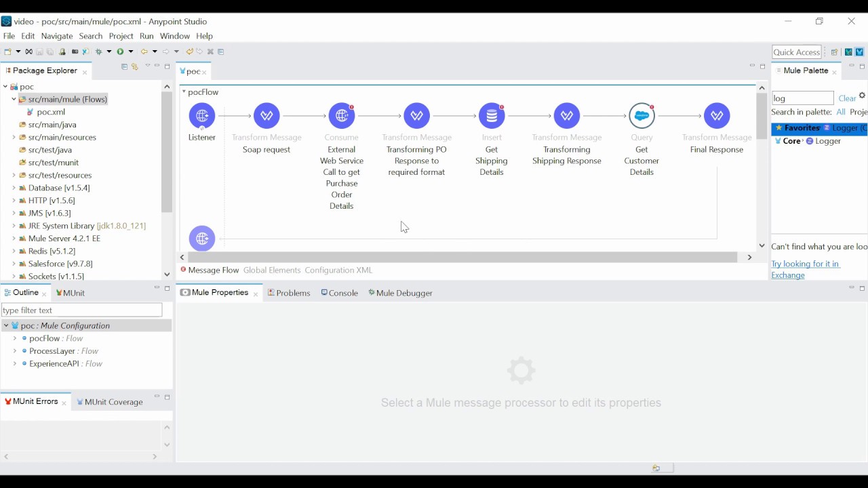Click the New toolbar icon
This screenshot has width=868, height=488.
(8, 52)
